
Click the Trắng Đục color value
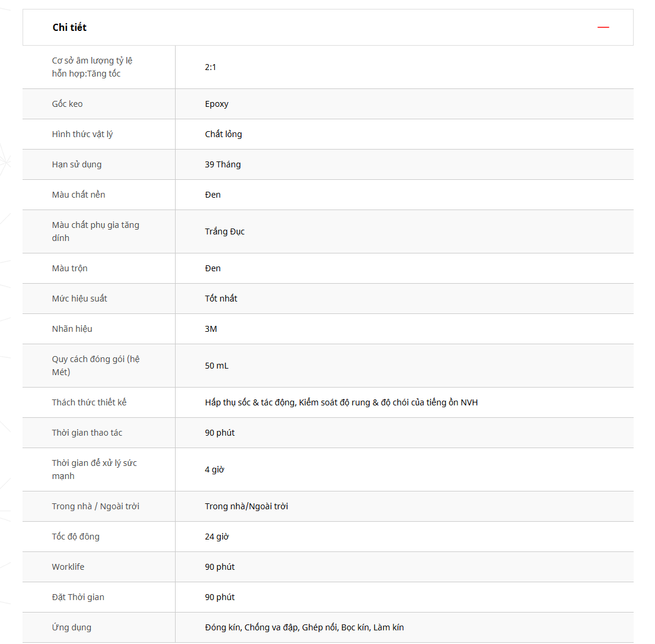(225, 231)
